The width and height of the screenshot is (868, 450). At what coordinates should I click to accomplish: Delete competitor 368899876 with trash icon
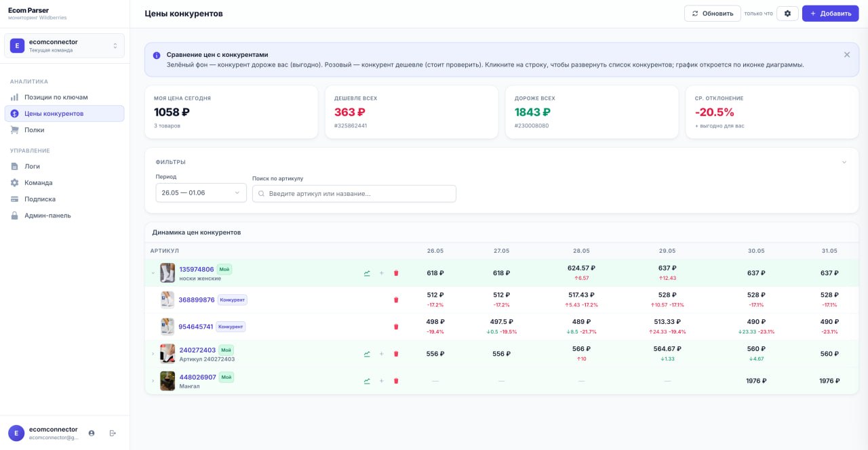(x=396, y=300)
